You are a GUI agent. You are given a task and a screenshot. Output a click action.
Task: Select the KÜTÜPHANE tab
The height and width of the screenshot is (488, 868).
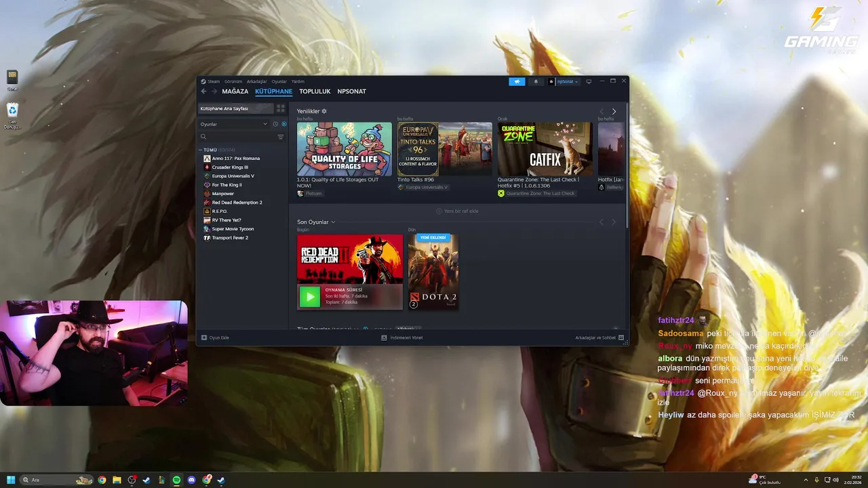(274, 91)
